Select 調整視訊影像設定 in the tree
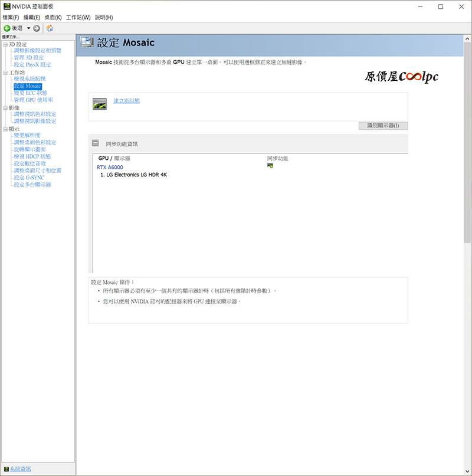Viewport: 472px width, 476px height. click(35, 121)
